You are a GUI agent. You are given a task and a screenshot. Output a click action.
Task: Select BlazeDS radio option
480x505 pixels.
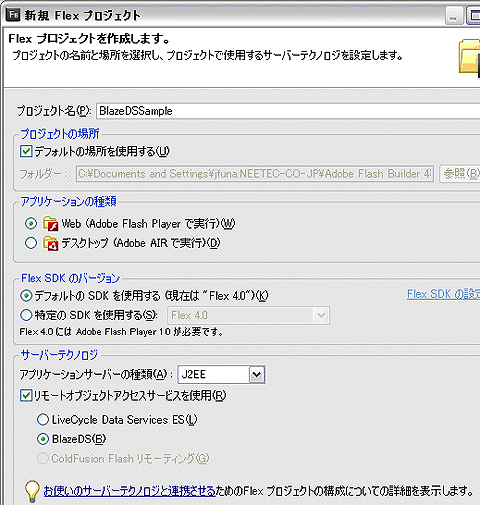[x=43, y=439]
